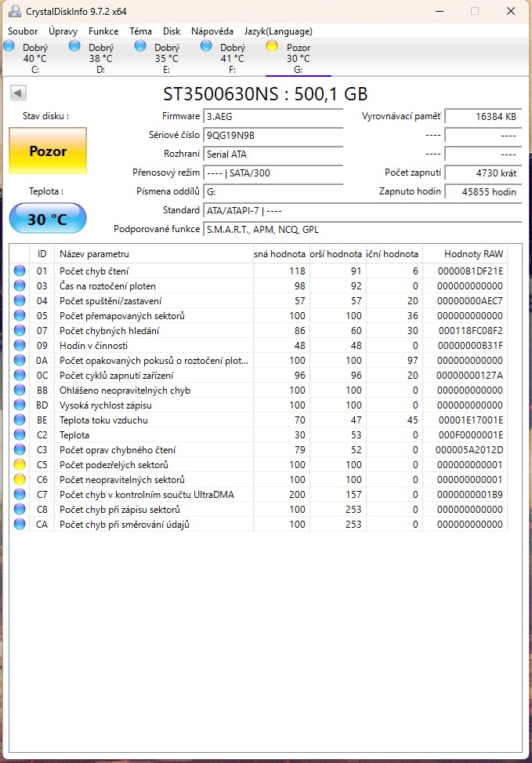Minimize the CrystalDiskInfo window
The image size is (532, 763).
440,11
